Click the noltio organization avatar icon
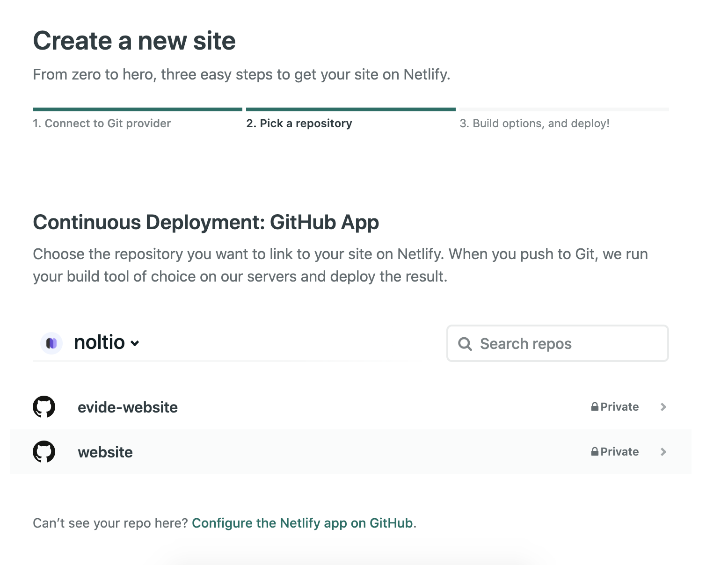This screenshot has height=565, width=728. pyautogui.click(x=51, y=343)
